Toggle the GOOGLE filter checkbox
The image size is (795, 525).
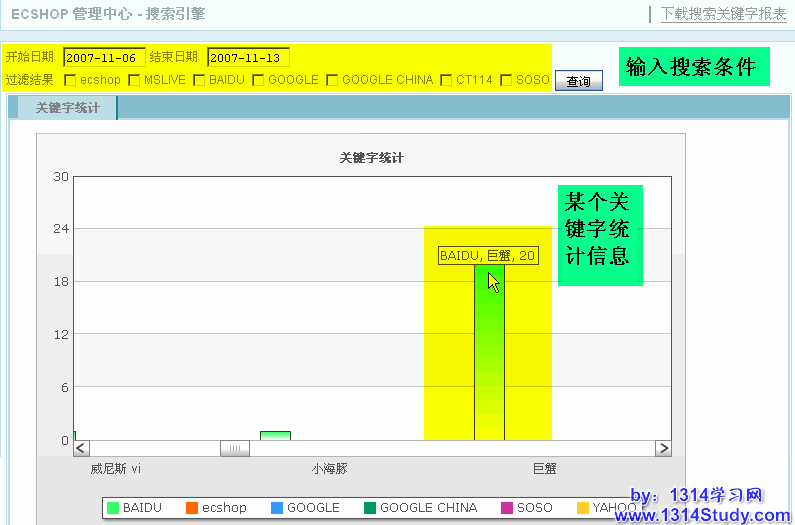point(258,80)
